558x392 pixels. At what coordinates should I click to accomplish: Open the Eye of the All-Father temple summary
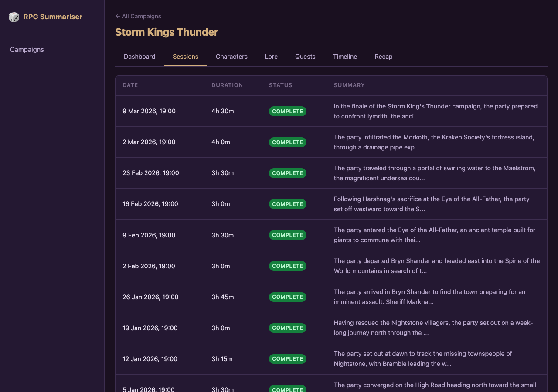point(435,235)
